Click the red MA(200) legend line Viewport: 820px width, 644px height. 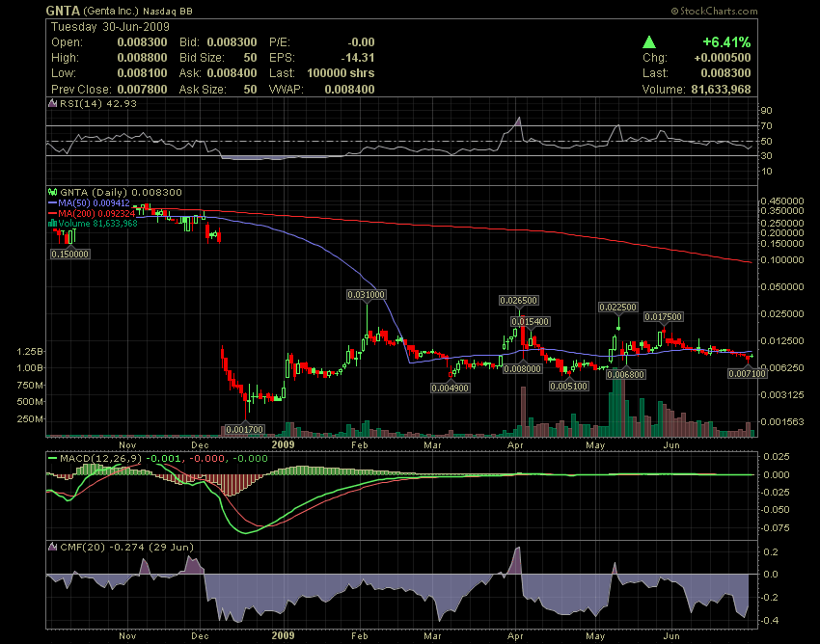tap(52, 213)
